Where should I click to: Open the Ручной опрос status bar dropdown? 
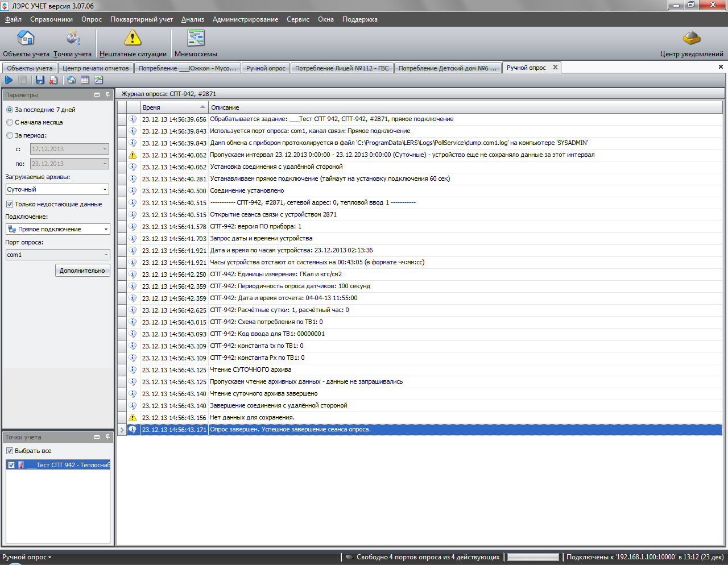[x=27, y=557]
